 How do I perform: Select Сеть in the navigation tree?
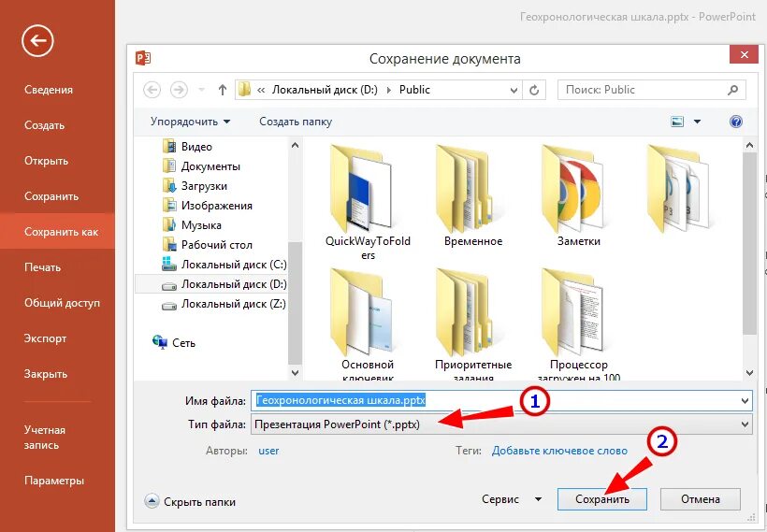[174, 343]
